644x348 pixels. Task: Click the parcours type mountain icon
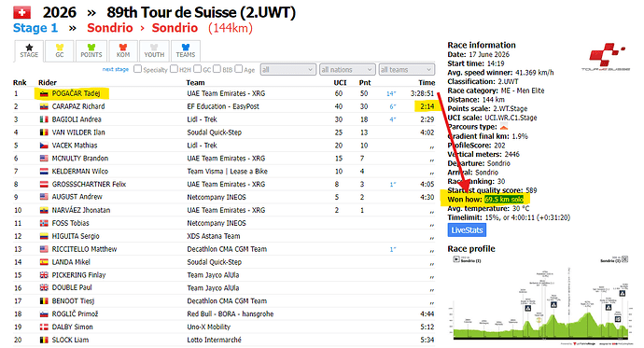tap(504, 126)
